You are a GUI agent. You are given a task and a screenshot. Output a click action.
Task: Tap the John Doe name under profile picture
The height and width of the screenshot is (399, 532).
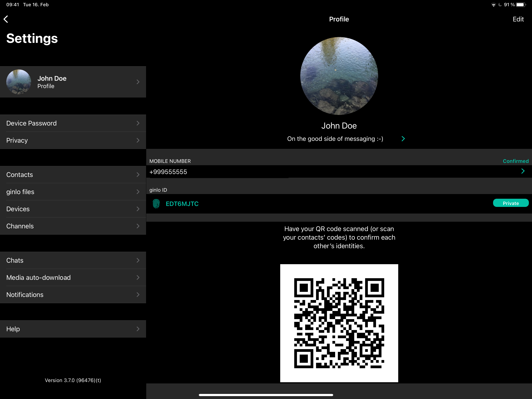[339, 126]
